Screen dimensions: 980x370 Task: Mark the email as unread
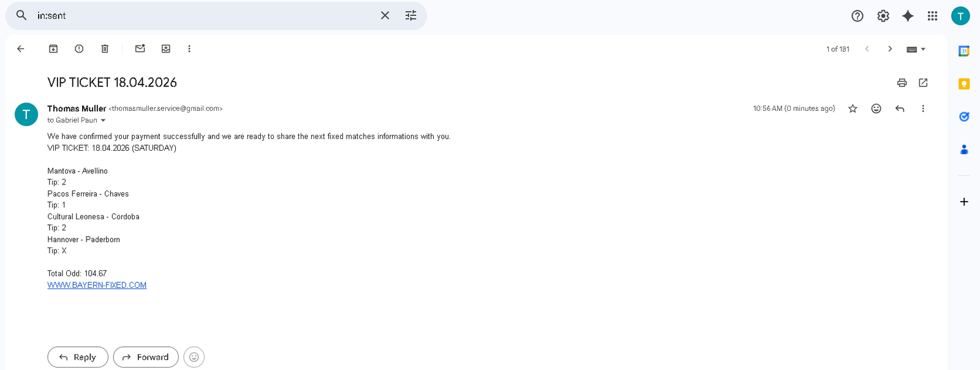pyautogui.click(x=140, y=49)
